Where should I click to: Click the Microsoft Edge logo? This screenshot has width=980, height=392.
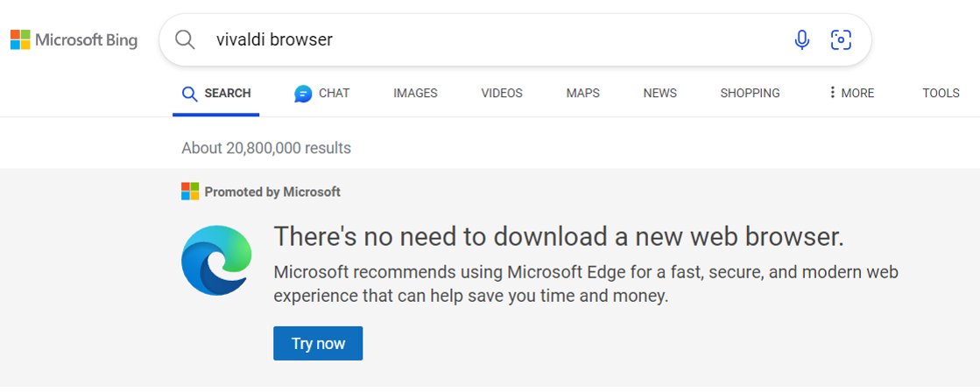216,260
